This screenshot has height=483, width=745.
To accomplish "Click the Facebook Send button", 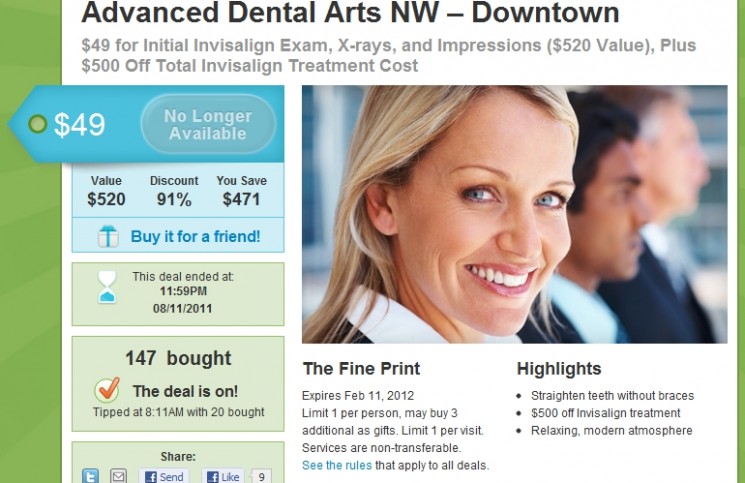I will 164,476.
